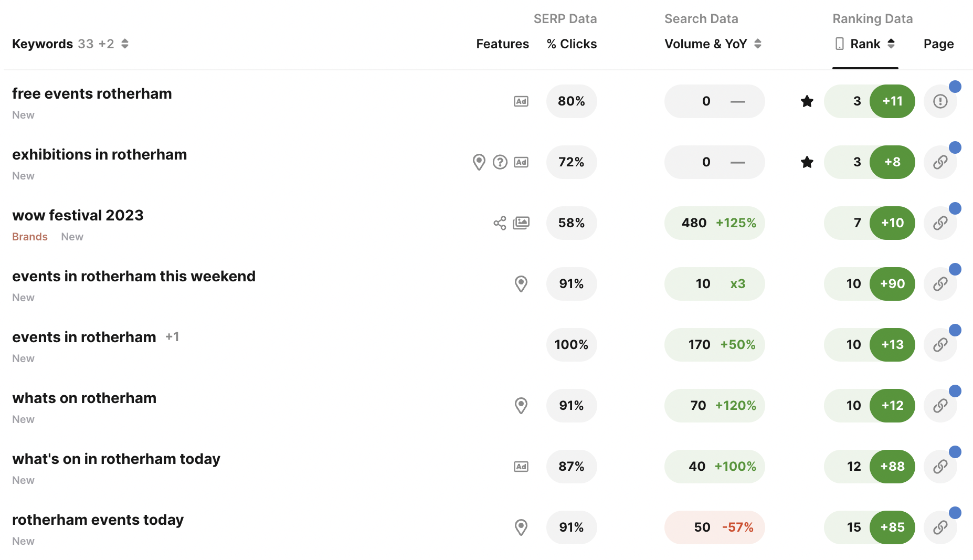973x560 pixels.
Task: Open page link icon for whats on rotherham
Action: click(940, 406)
